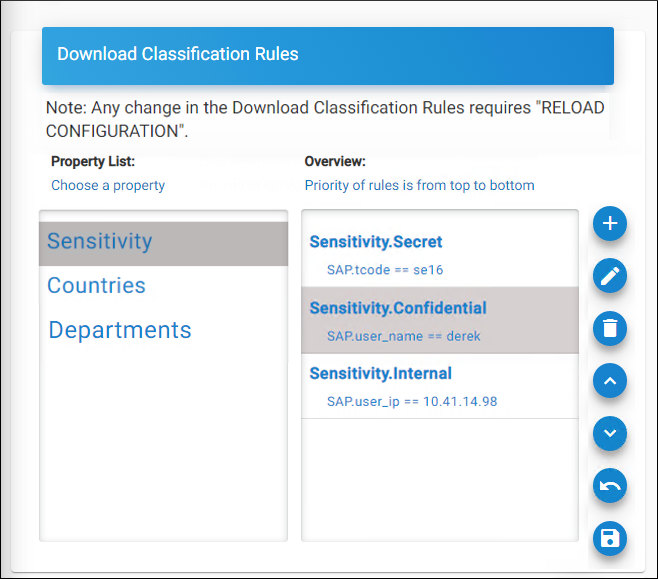Viewport: 658px width, 579px height.
Task: Pick the Sensitivity.Confidential rule title
Action: pos(398,308)
